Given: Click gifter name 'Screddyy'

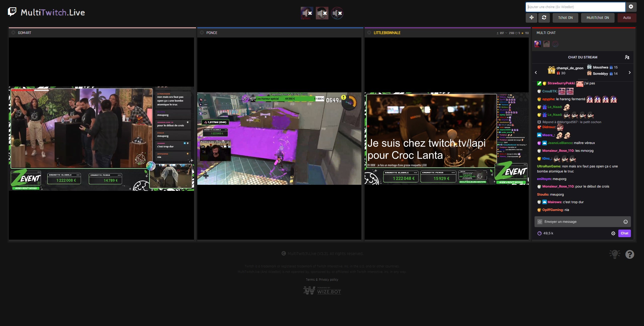Looking at the screenshot, I should [x=600, y=74].
